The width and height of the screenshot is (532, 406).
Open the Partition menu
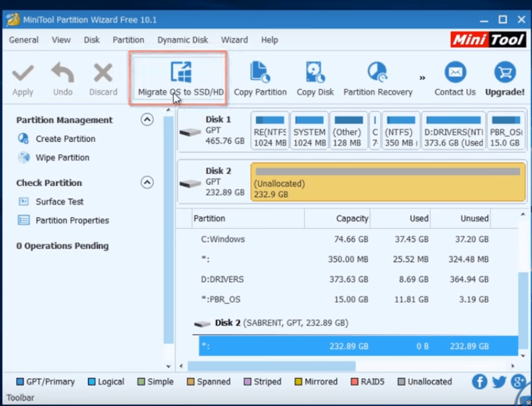point(128,40)
